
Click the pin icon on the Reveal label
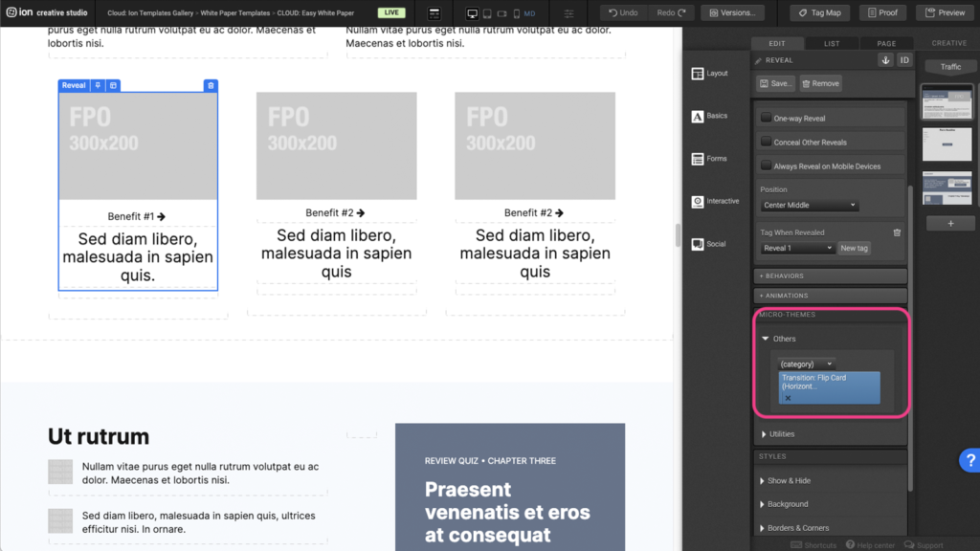pyautogui.click(x=98, y=86)
